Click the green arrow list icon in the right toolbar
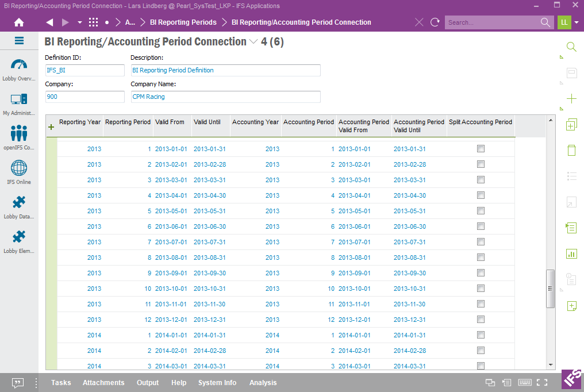This screenshot has height=392, width=584. pyautogui.click(x=571, y=228)
